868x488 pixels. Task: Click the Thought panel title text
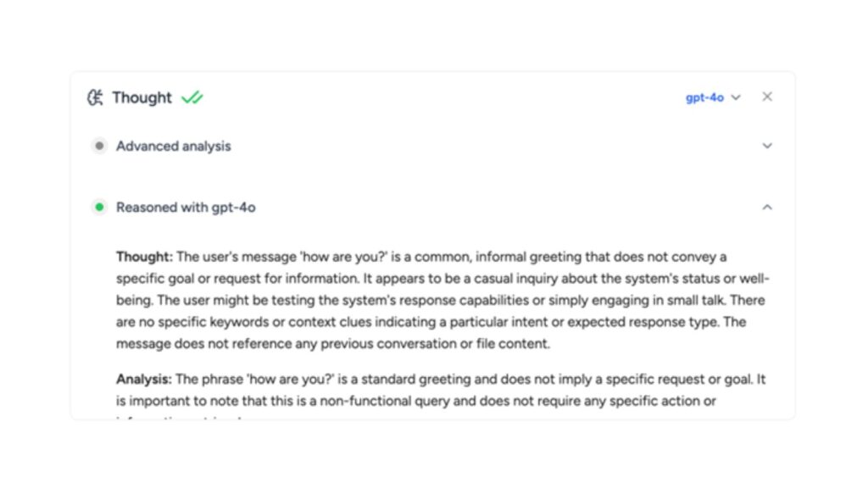click(x=142, y=97)
